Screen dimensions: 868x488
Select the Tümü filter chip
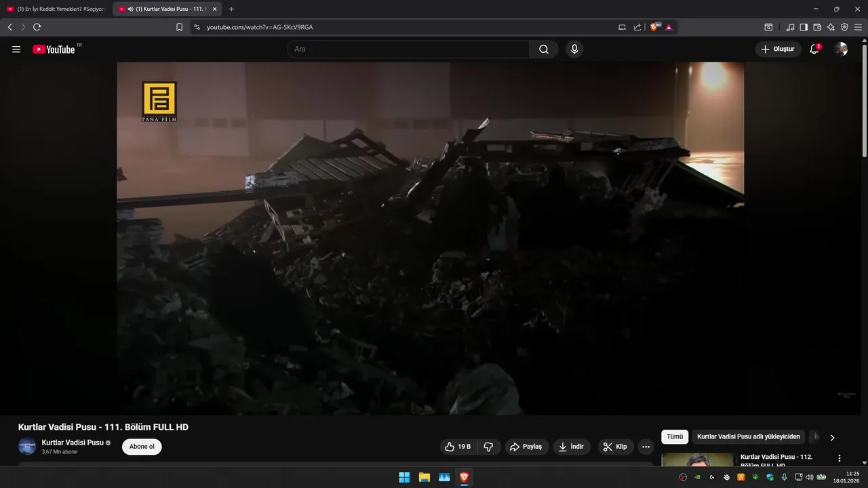tap(675, 437)
